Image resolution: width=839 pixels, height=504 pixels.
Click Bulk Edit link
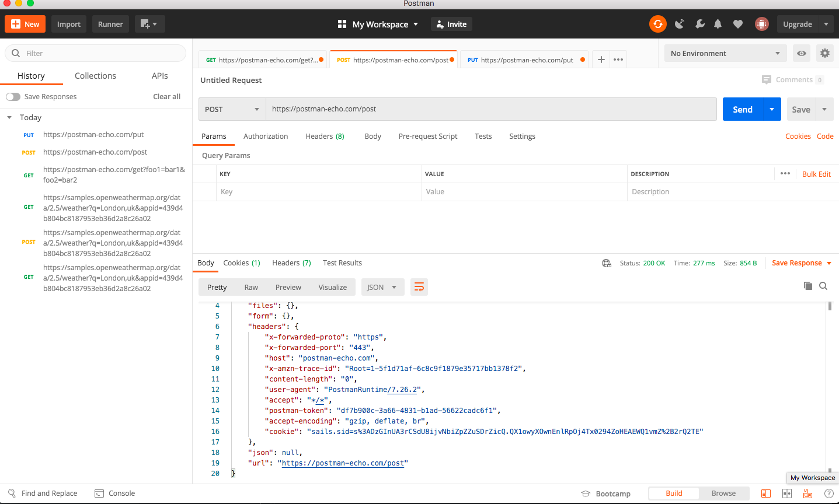click(x=816, y=174)
